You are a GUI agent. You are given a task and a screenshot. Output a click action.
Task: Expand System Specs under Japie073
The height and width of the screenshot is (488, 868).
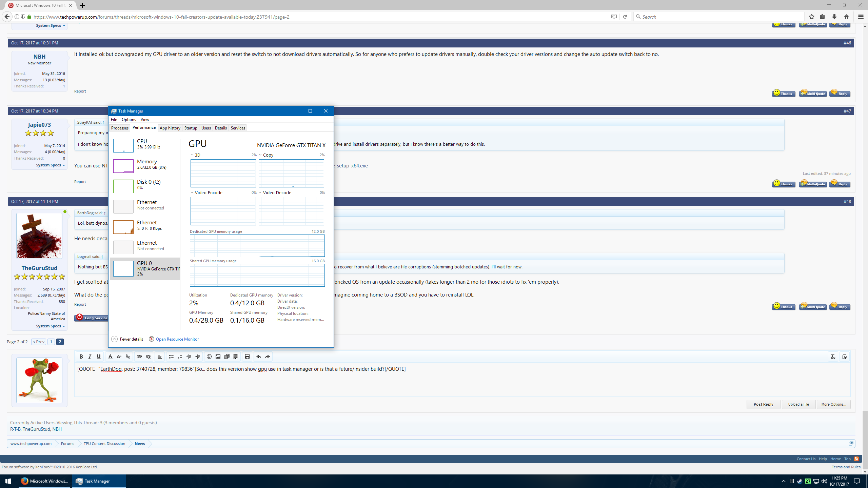tap(51, 165)
